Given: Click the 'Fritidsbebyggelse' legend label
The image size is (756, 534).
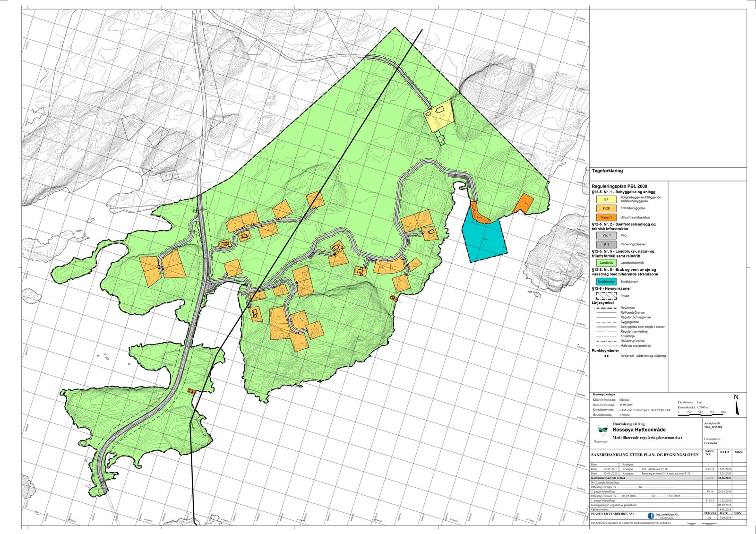Looking at the screenshot, I should [633, 208].
